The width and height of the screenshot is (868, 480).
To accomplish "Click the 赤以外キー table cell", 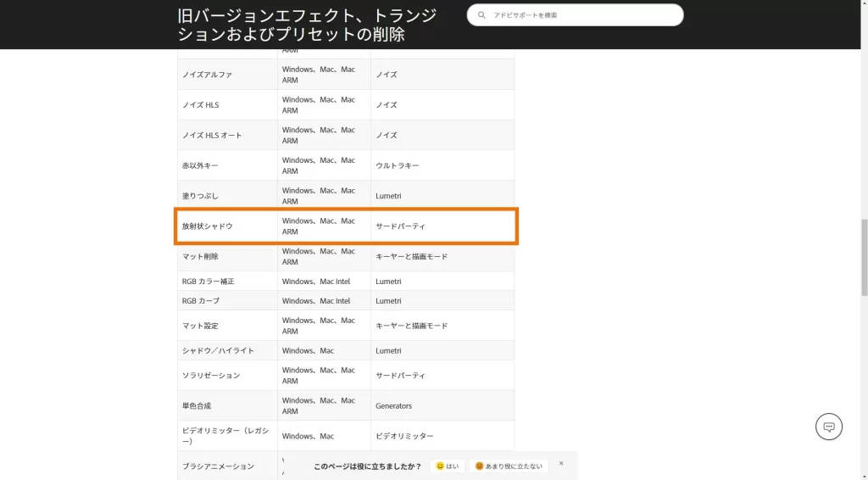I will [x=200, y=165].
